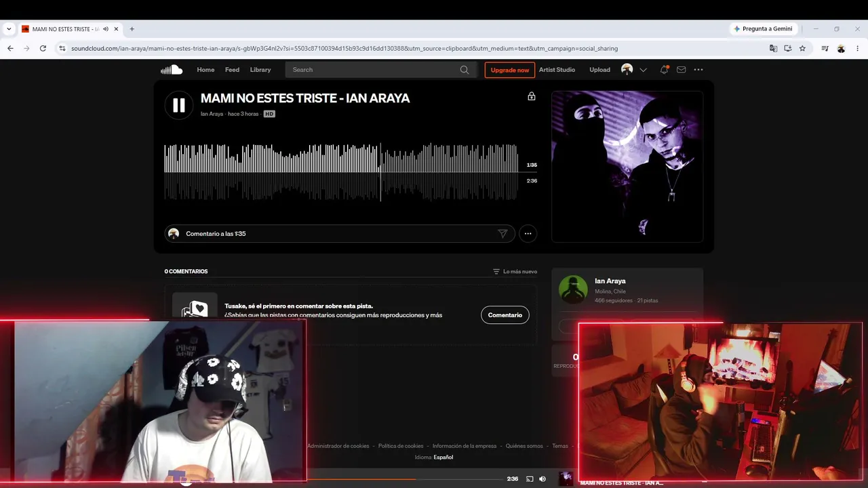Click the 21 pistas text
Screen dimensions: 868x488
tap(648, 300)
